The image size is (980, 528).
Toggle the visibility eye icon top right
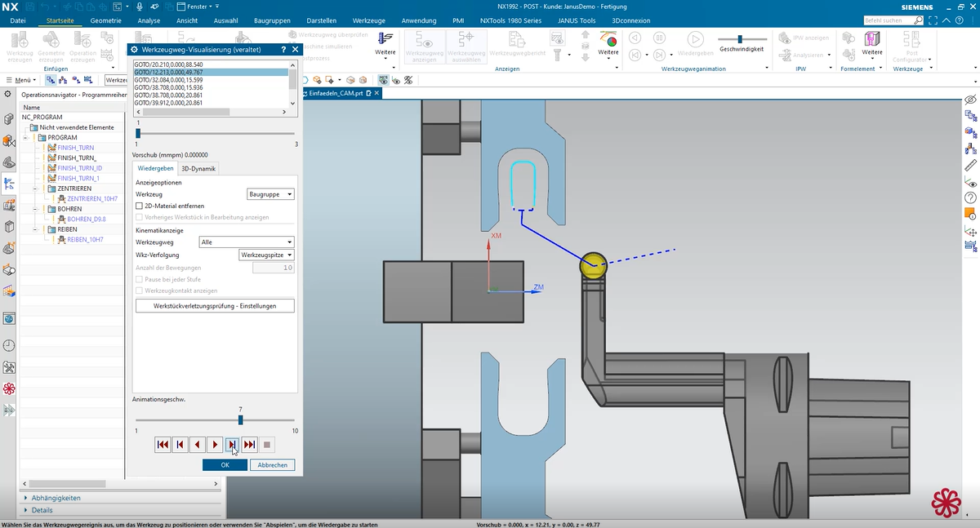pyautogui.click(x=970, y=100)
